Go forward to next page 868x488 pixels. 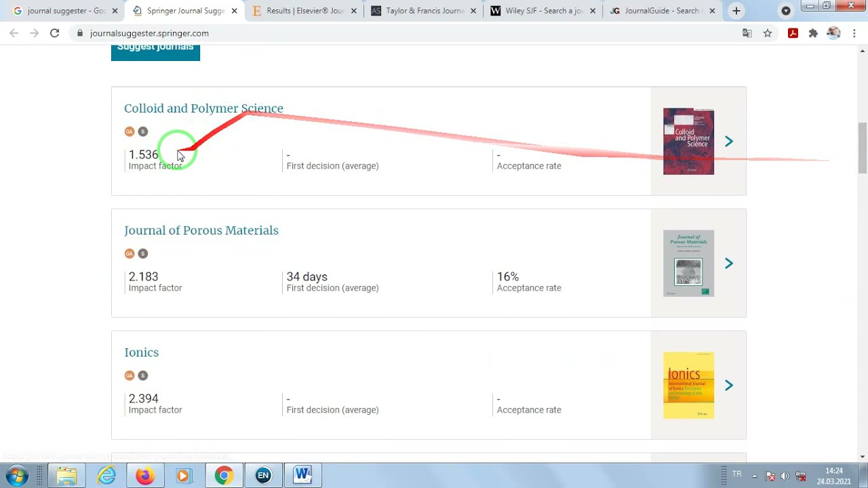34,33
